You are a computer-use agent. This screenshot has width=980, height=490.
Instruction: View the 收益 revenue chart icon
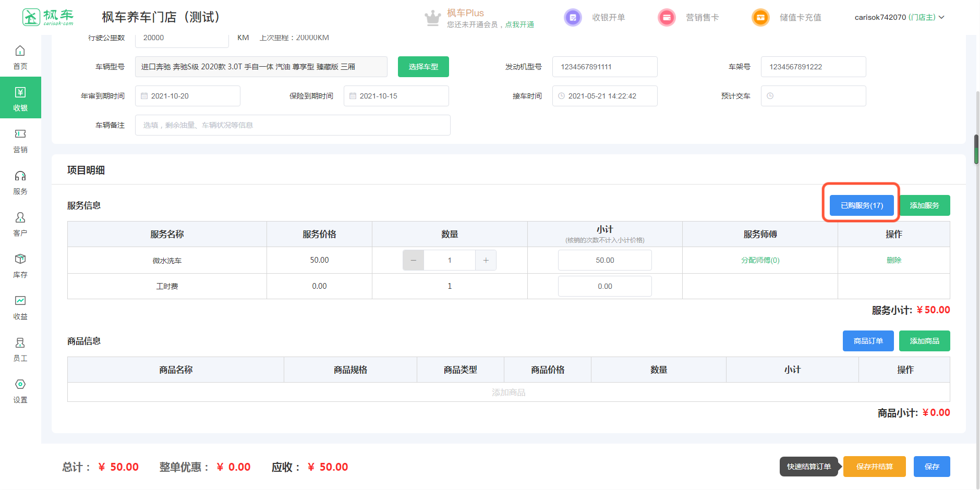tap(20, 301)
